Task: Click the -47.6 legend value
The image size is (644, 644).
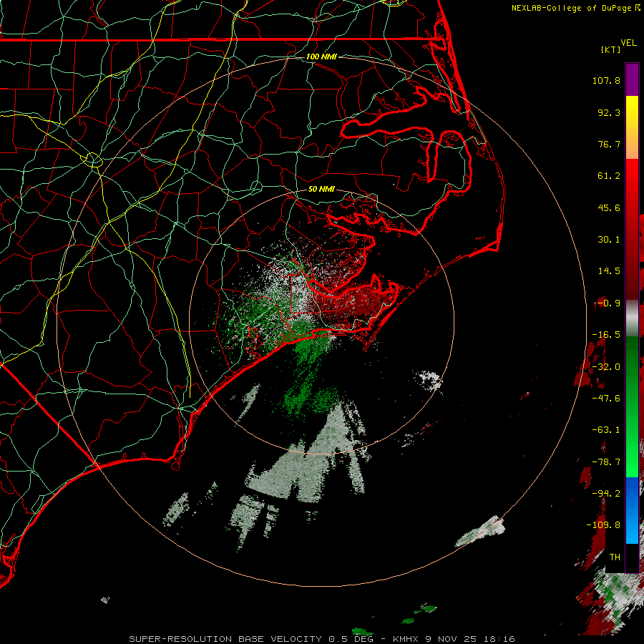Action: (x=606, y=398)
